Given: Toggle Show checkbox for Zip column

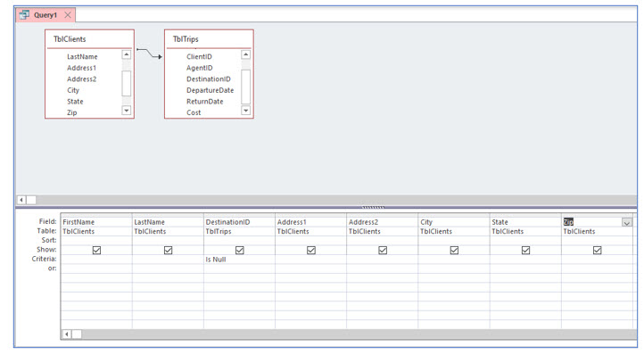Looking at the screenshot, I should click(x=598, y=250).
